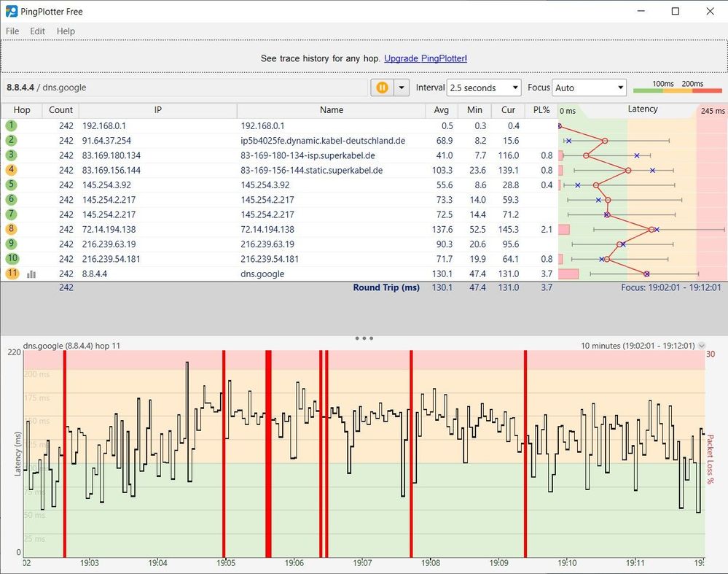Select IP cell 216.239.63.19
This screenshot has height=574, width=728.
tap(109, 244)
